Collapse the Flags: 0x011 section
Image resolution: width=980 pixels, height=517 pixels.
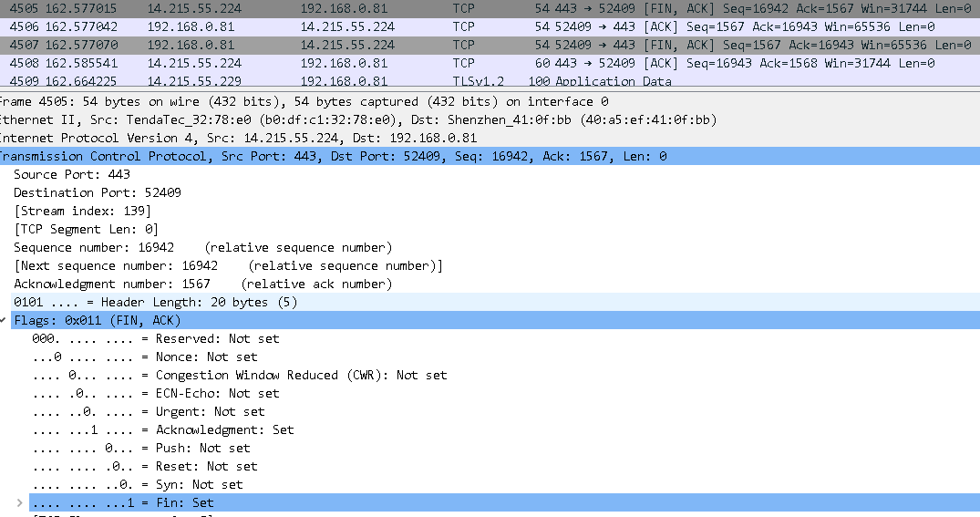point(5,320)
